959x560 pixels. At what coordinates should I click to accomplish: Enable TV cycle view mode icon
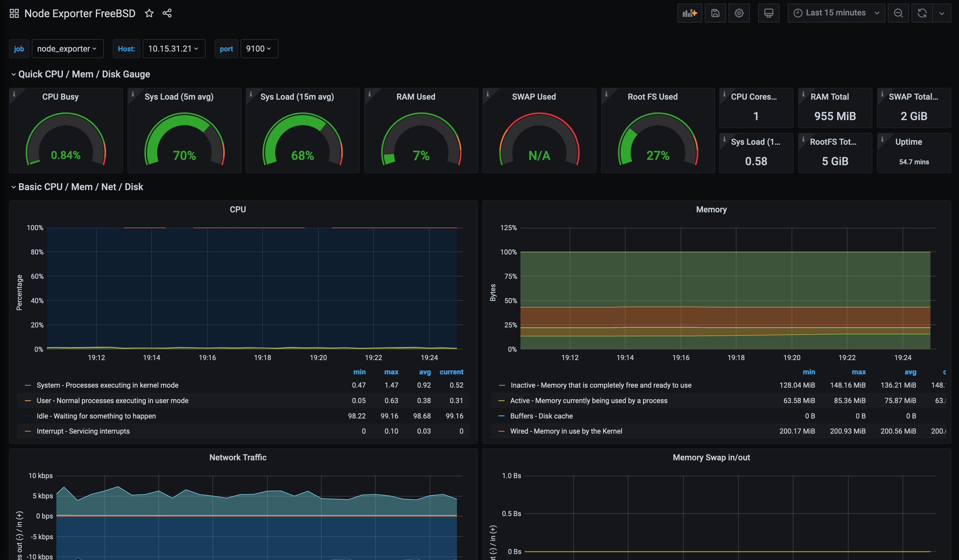[768, 12]
